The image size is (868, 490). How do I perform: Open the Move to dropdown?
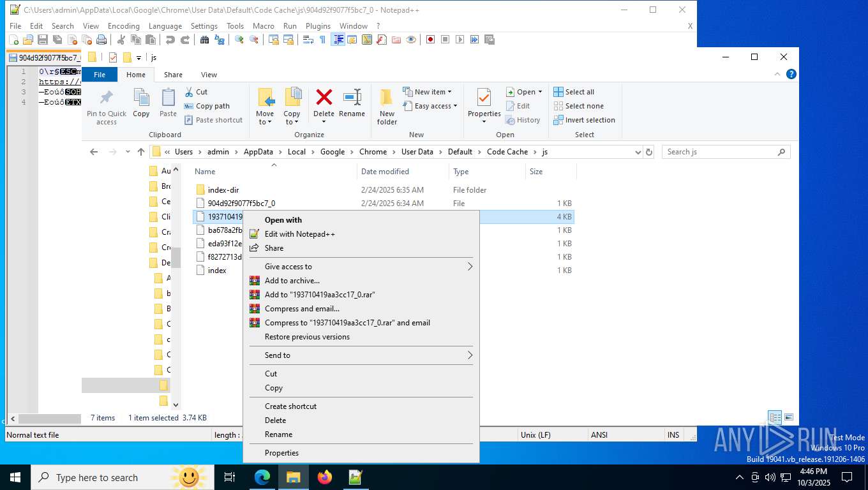point(265,118)
